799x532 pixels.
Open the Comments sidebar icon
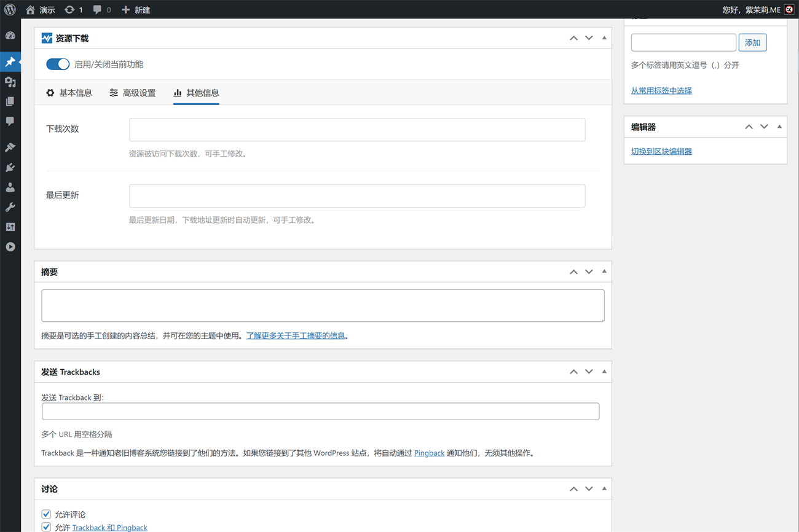click(x=10, y=121)
